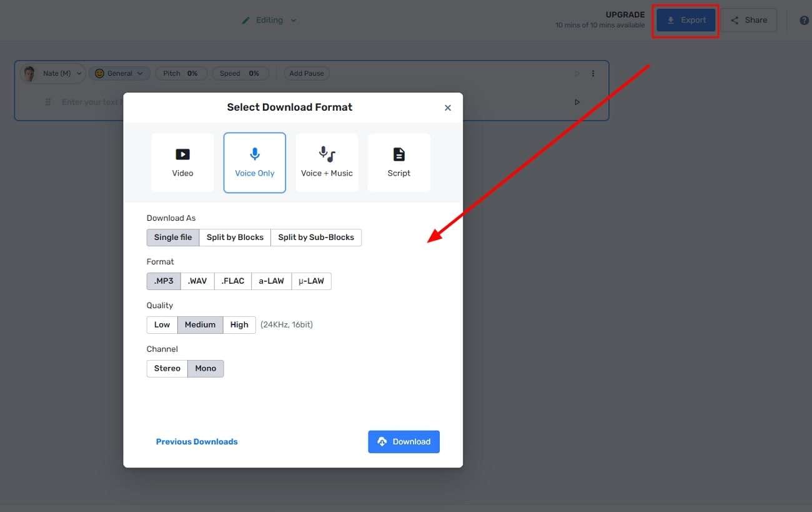This screenshot has height=512, width=812.
Task: Click the Export button in header
Action: click(686, 20)
